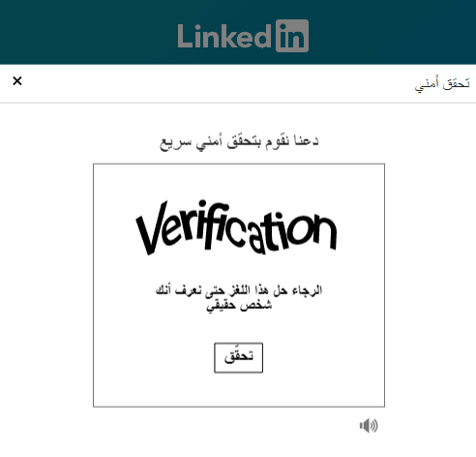Click the شخص حقيقي text line
Image resolution: width=476 pixels, height=457 pixels.
(x=239, y=305)
